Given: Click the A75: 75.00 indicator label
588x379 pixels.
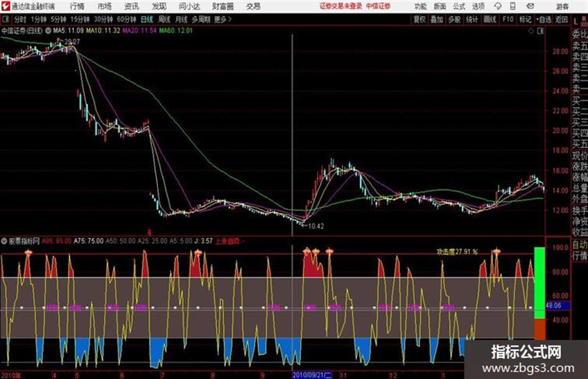Looking at the screenshot, I should (x=88, y=241).
